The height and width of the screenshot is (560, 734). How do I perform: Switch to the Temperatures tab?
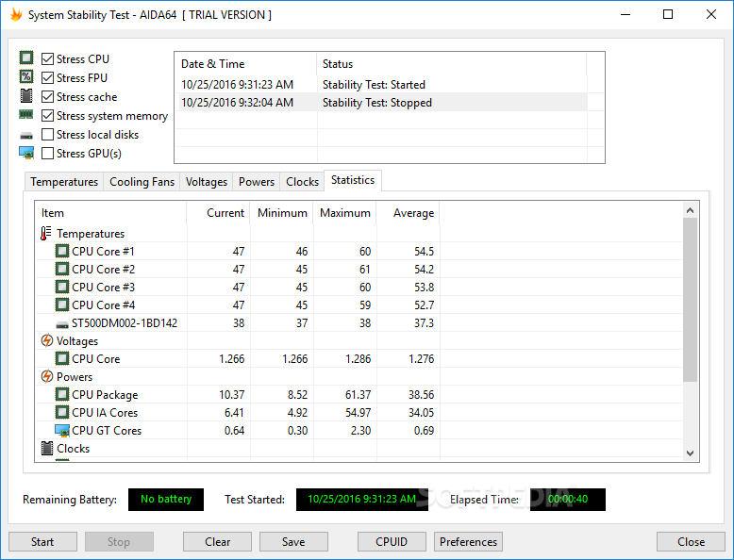click(x=64, y=182)
